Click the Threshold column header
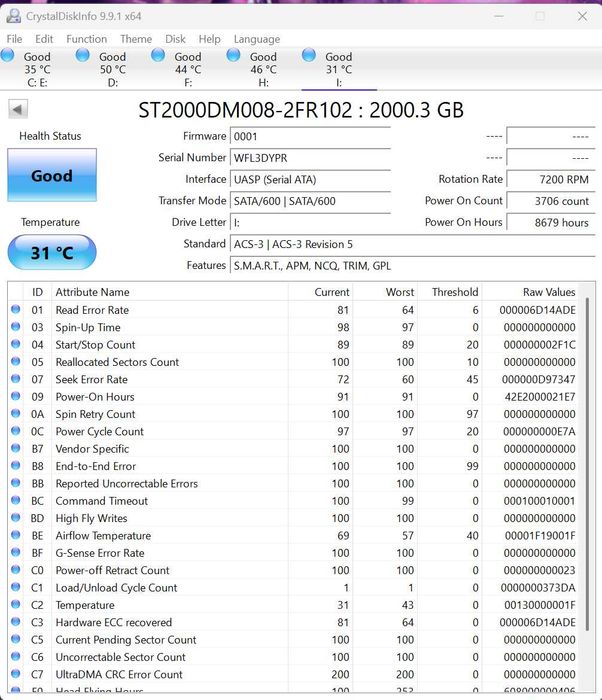The image size is (602, 700). (x=450, y=292)
